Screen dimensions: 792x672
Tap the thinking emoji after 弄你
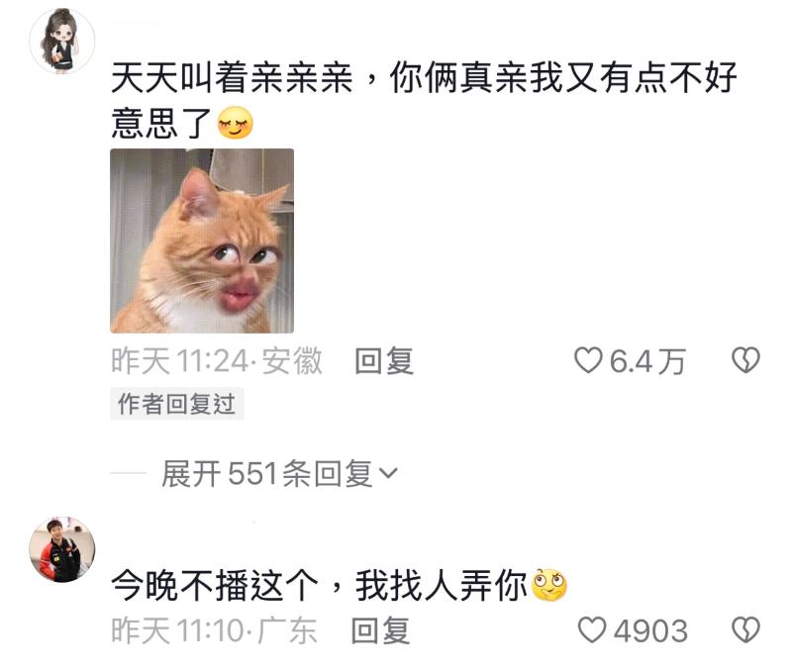click(x=549, y=585)
